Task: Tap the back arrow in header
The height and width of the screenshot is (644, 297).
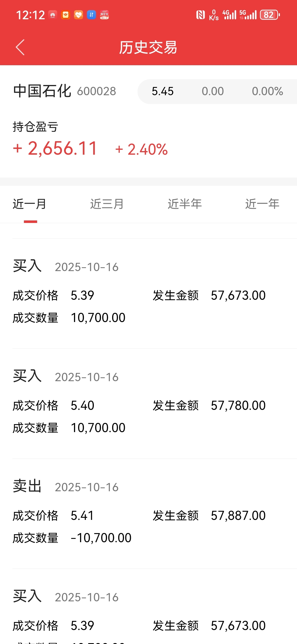Action: click(20, 47)
